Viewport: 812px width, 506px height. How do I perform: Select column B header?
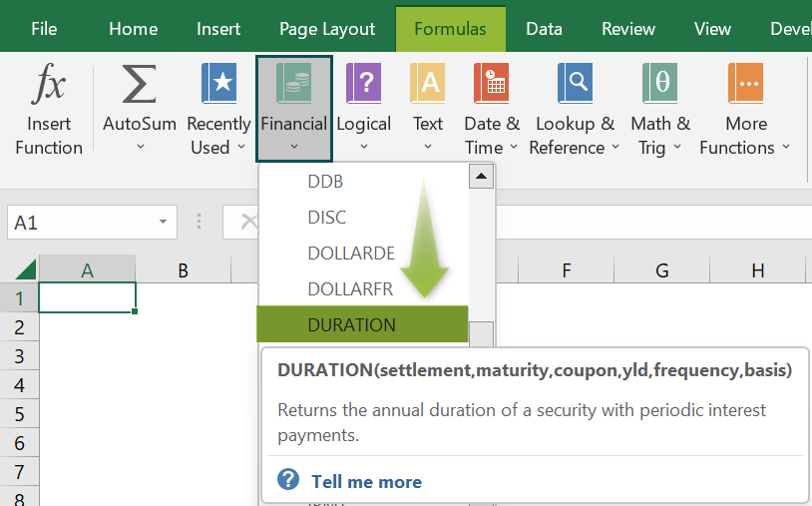click(x=183, y=269)
